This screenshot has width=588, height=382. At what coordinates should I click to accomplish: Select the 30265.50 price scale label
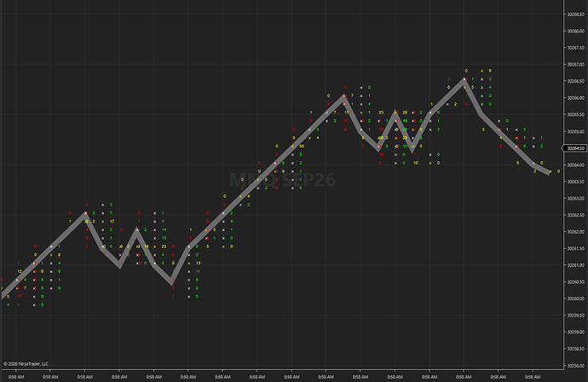click(x=575, y=114)
